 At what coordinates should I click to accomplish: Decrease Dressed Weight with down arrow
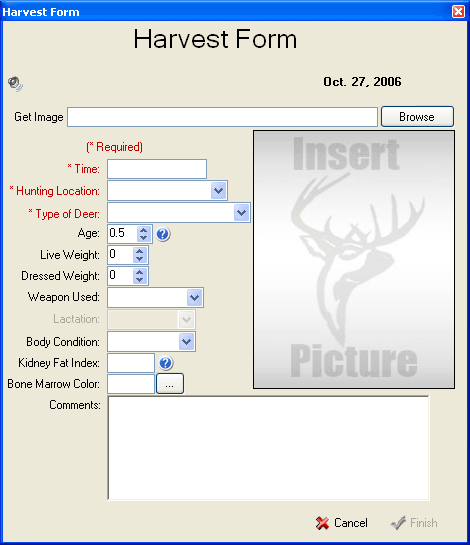tap(140, 280)
